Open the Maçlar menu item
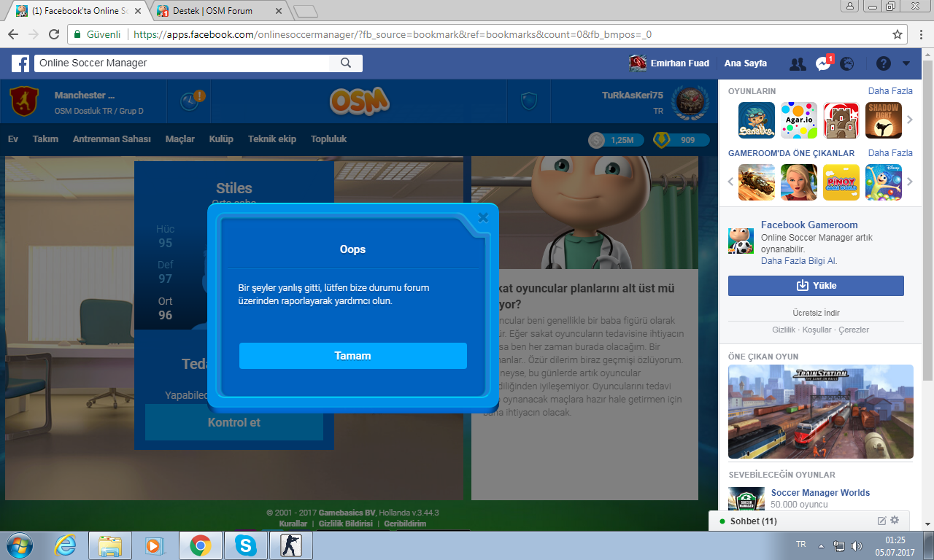Image resolution: width=934 pixels, height=560 pixels. (x=180, y=139)
